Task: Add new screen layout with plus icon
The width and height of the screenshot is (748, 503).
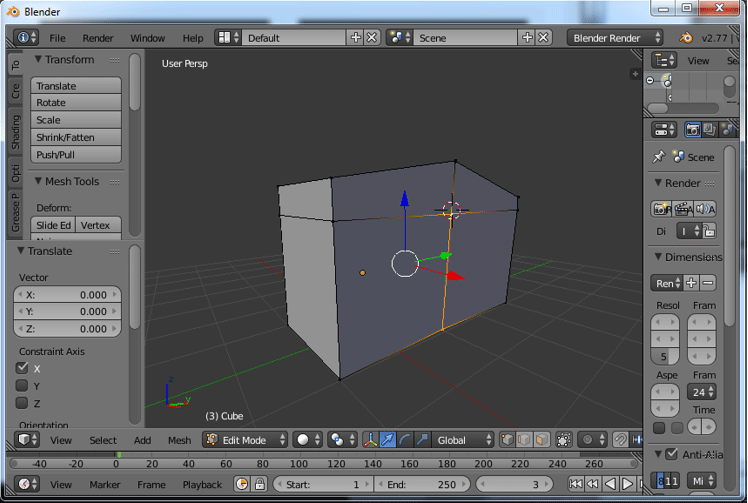Action: [x=355, y=38]
